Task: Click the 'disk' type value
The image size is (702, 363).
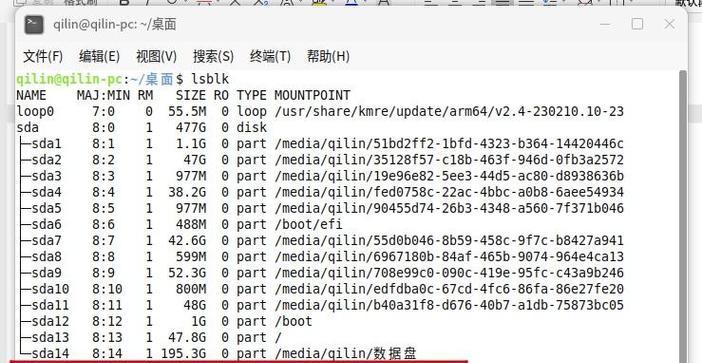Action: coord(252,128)
